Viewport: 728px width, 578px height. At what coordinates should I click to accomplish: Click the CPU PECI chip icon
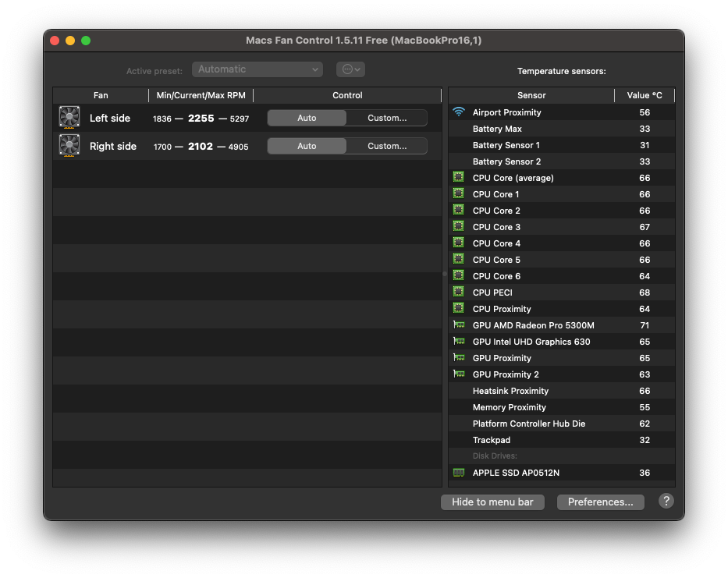point(458,292)
